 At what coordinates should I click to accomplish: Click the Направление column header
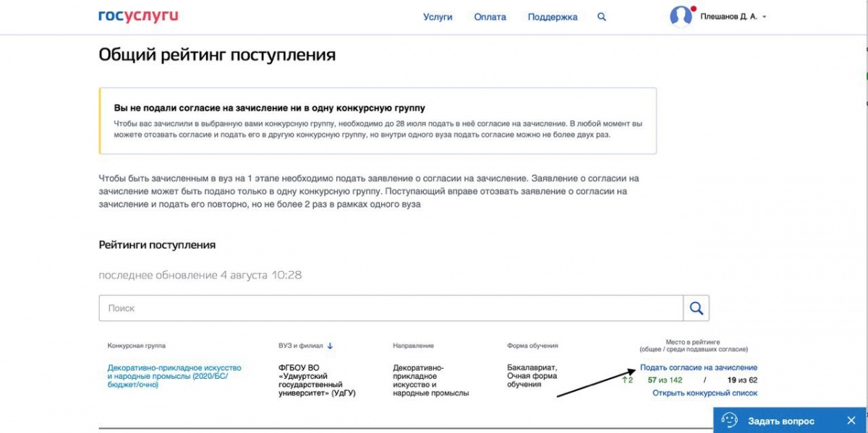tap(414, 346)
